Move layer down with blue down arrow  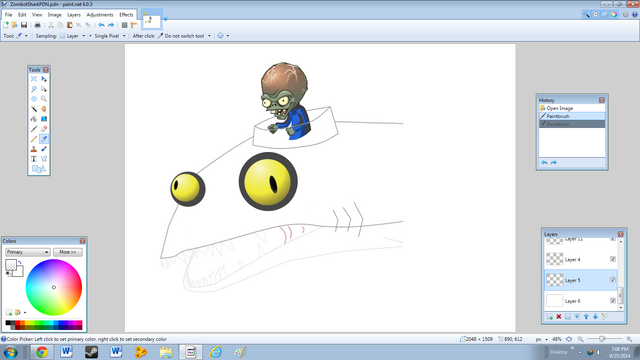point(596,317)
